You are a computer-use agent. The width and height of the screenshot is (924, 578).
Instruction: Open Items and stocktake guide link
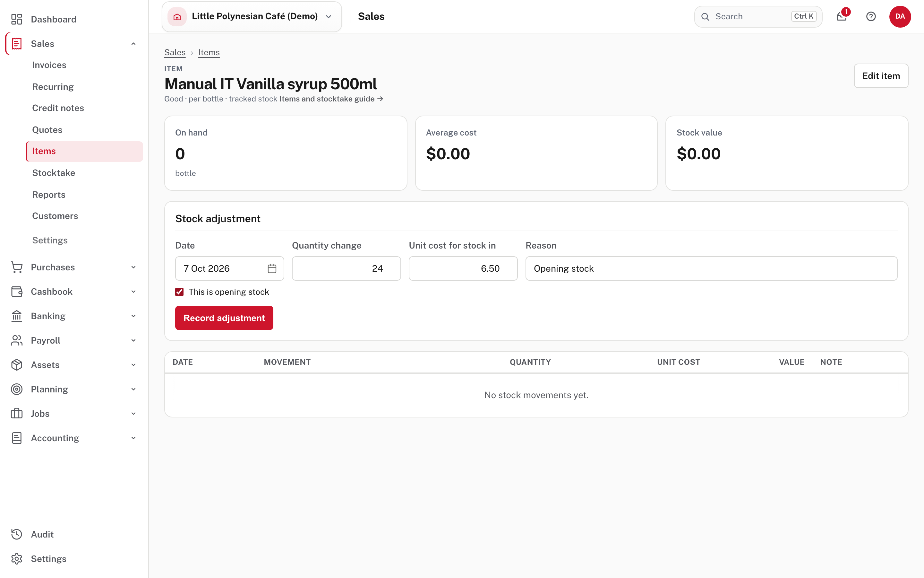(331, 99)
